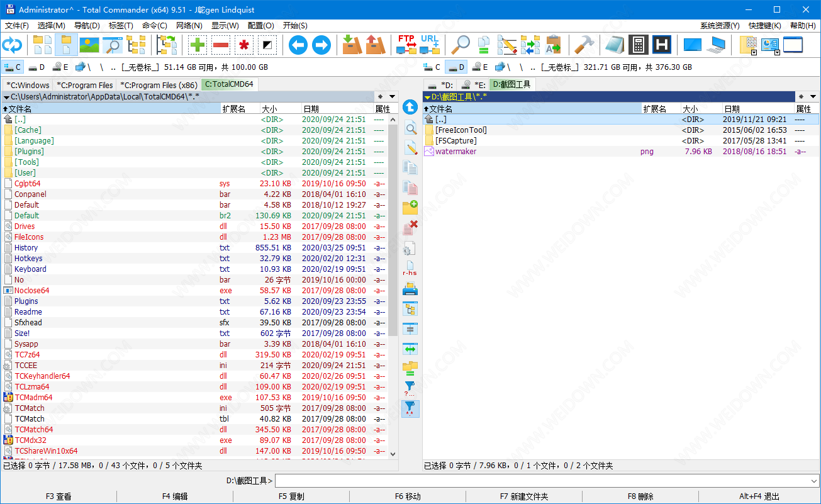This screenshot has width=821, height=504.
Task: Open quick view panel magnifier icon
Action: coord(113,45)
